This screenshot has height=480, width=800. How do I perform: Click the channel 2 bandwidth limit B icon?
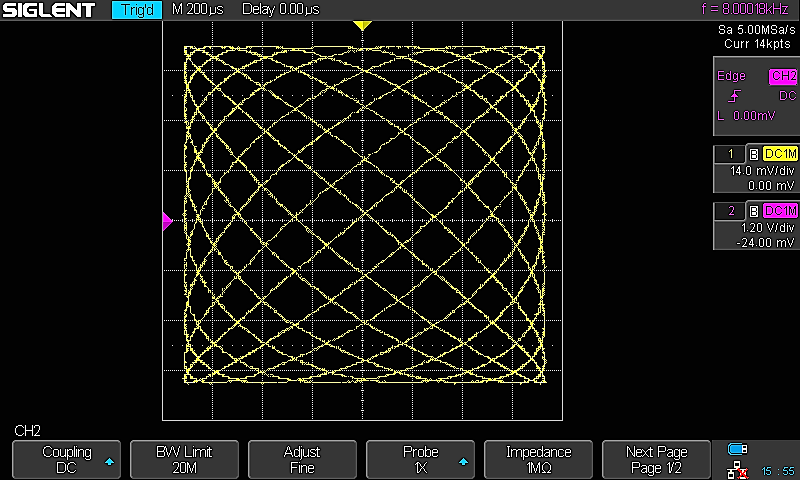tap(753, 211)
